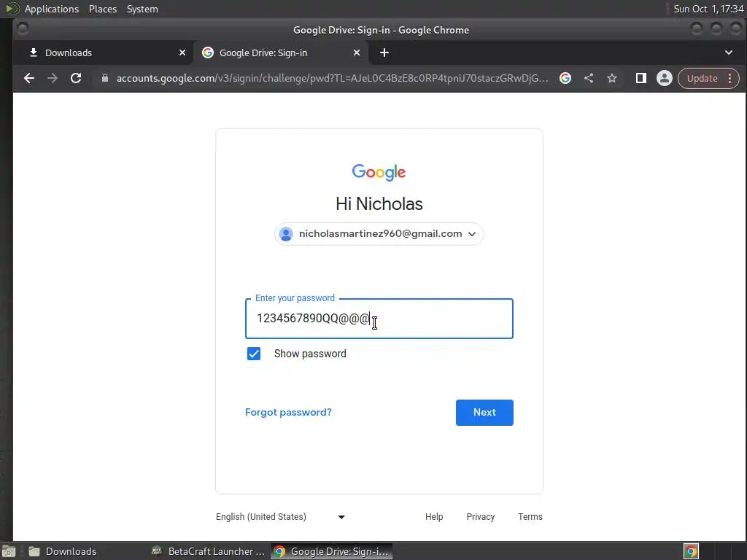Uncheck the Show password checkbox

[254, 354]
